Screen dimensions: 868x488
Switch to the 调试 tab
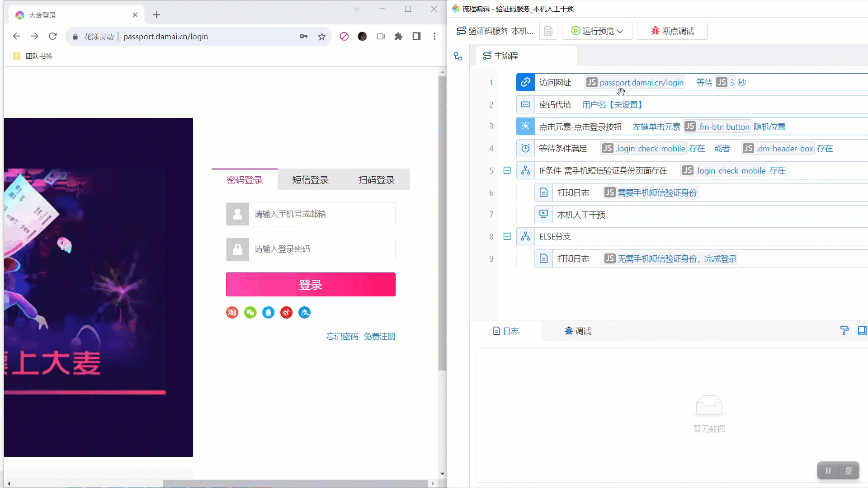click(578, 331)
